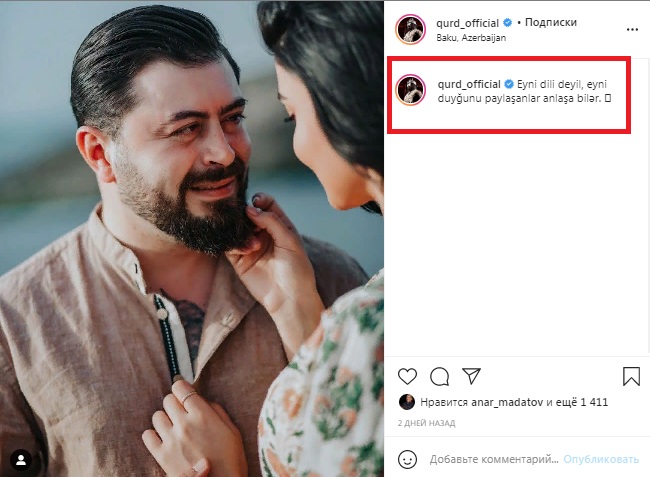The image size is (650, 477).
Task: Click the verified badge next to header username
Action: (507, 23)
